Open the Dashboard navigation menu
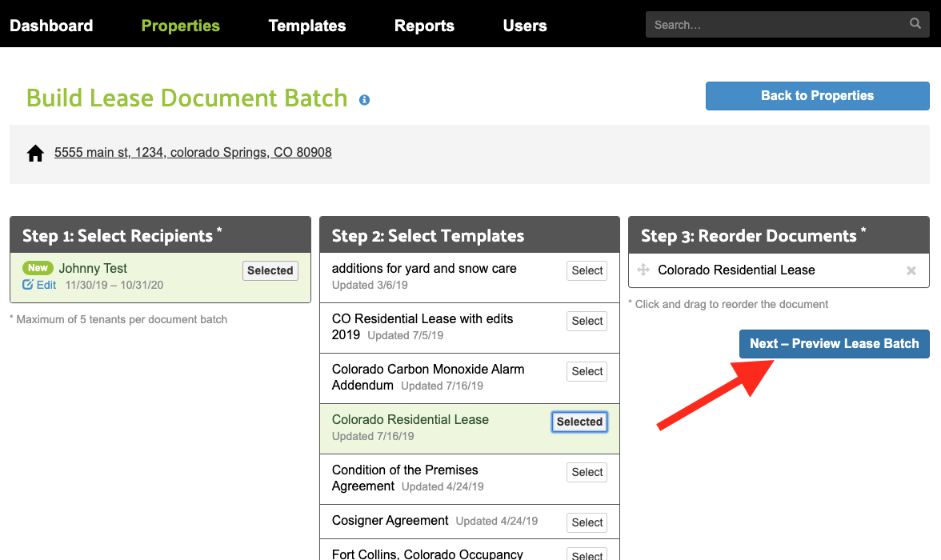Image resolution: width=941 pixels, height=560 pixels. click(x=50, y=25)
